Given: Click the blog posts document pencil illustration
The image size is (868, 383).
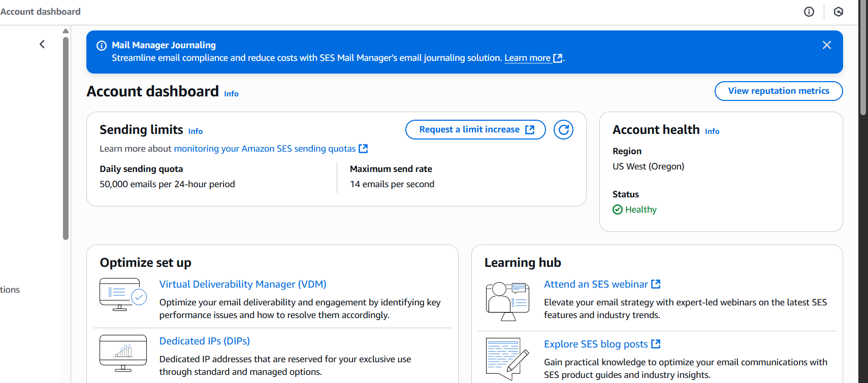Looking at the screenshot, I should point(507,359).
